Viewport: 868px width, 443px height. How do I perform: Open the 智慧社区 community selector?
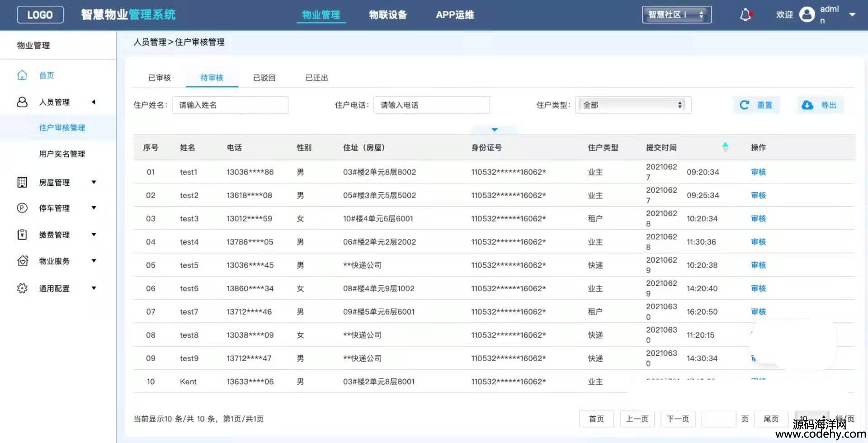pos(677,14)
